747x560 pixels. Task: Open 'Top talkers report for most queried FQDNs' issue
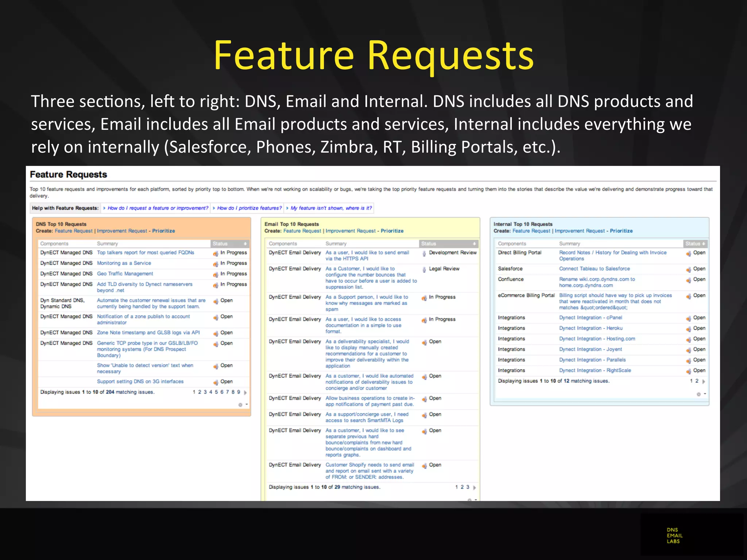146,253
